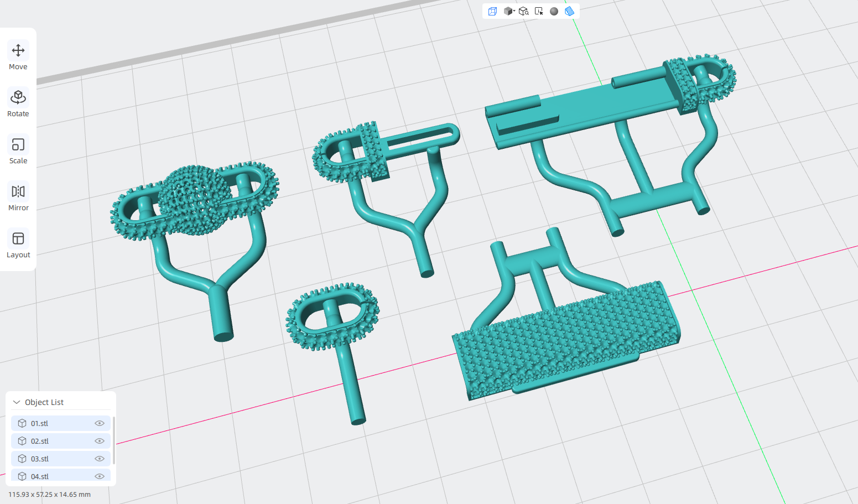
Task: Open the gray cube view dropdown arrow
Action: (x=514, y=11)
